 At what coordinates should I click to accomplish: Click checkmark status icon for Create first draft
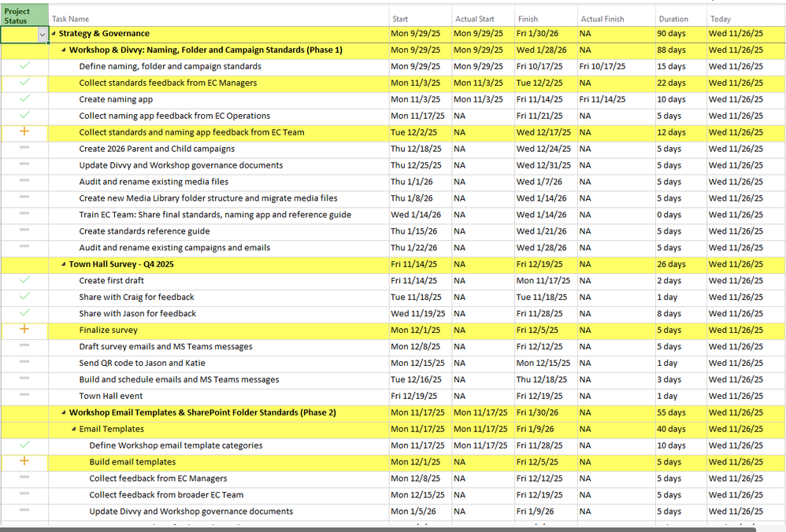pos(24,280)
